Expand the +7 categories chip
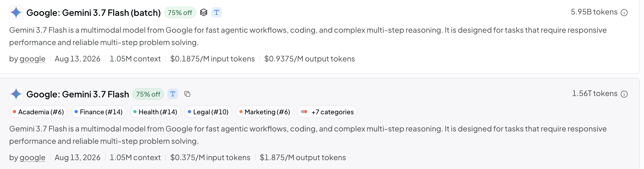 tap(327, 112)
